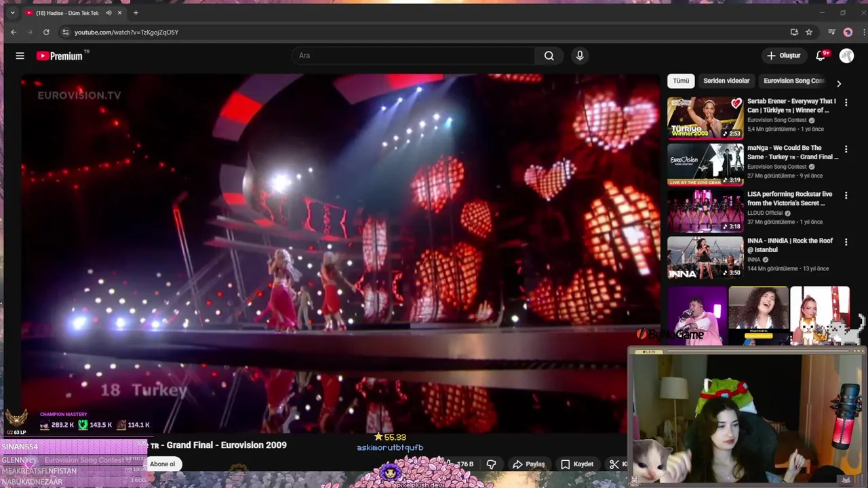This screenshot has width=868, height=488.
Task: Click the Paylaş share button
Action: point(529,464)
